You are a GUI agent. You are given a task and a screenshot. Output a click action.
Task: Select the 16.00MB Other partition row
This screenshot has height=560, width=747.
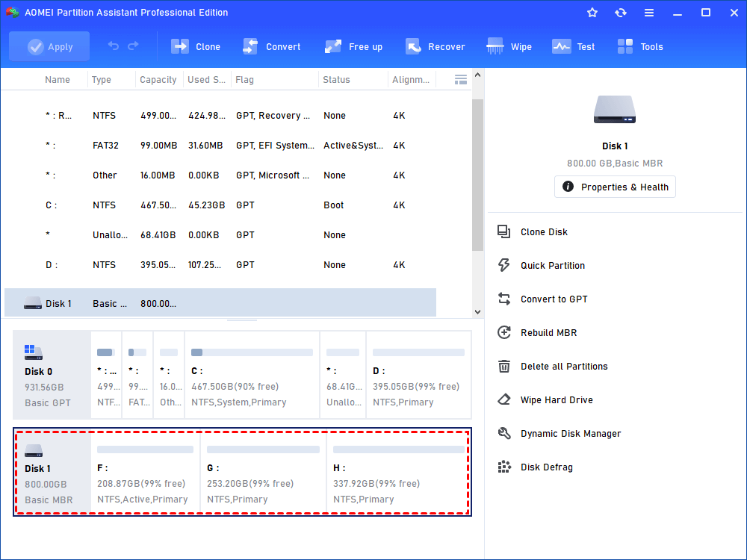point(220,175)
